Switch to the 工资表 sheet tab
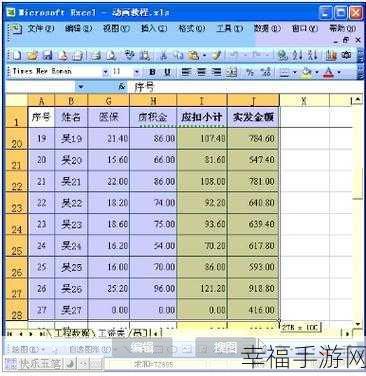Viewport: 366px width, 376px height. point(113,333)
